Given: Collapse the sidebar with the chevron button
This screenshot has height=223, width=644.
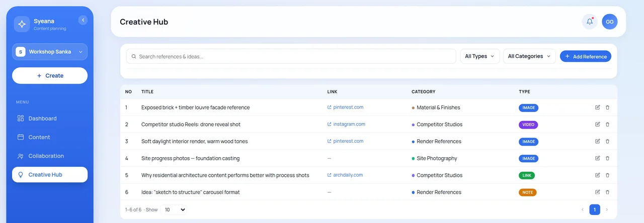Looking at the screenshot, I should pyautogui.click(x=83, y=20).
